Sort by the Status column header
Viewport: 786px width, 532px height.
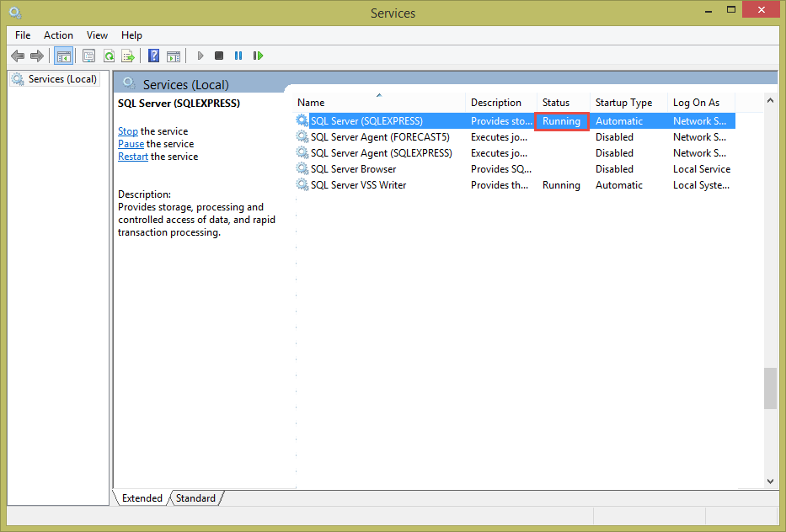[564, 102]
